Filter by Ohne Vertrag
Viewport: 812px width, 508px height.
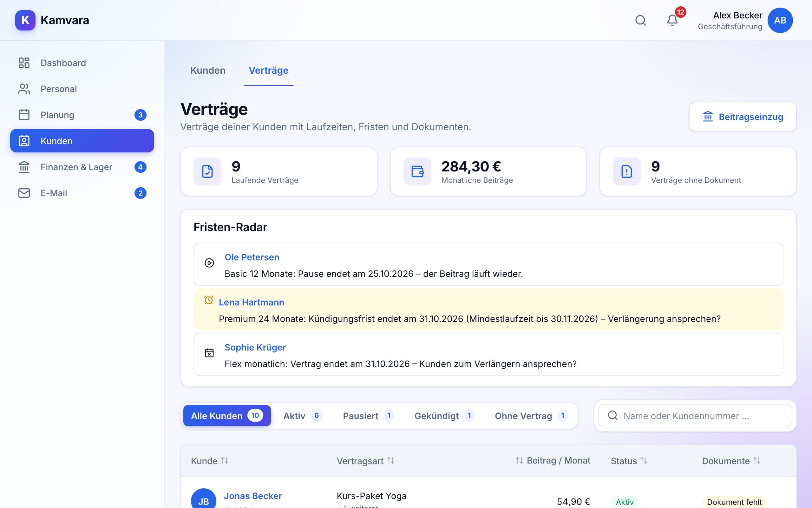[531, 416]
